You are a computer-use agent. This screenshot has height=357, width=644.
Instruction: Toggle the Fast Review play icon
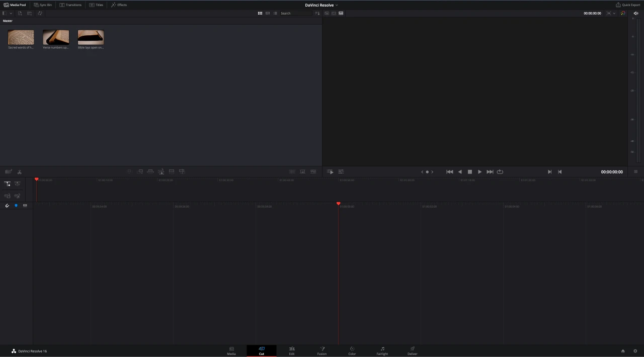[330, 171]
